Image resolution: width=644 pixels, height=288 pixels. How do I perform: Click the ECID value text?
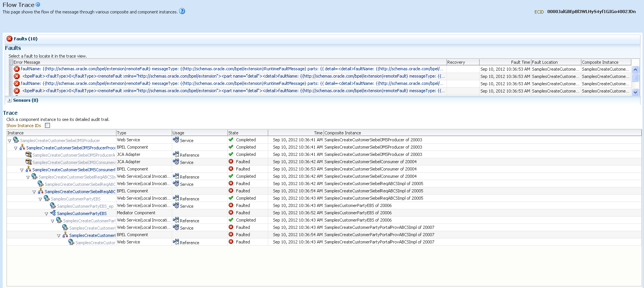pos(591,12)
